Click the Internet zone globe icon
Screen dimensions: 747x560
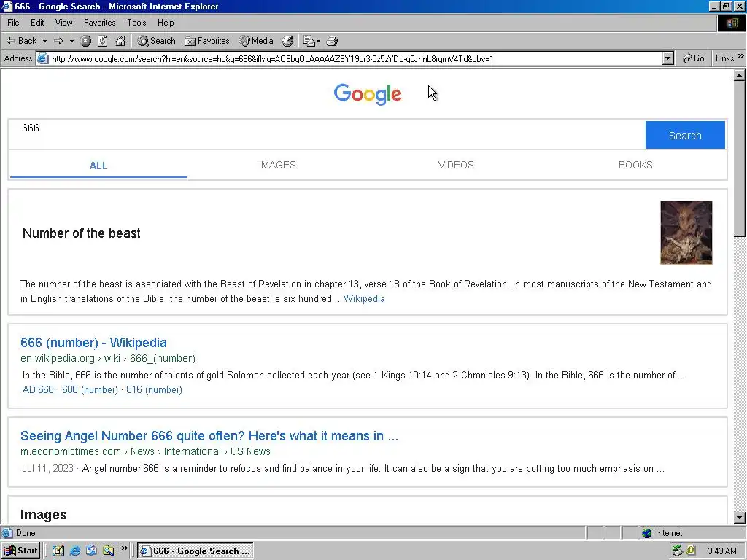tap(646, 533)
